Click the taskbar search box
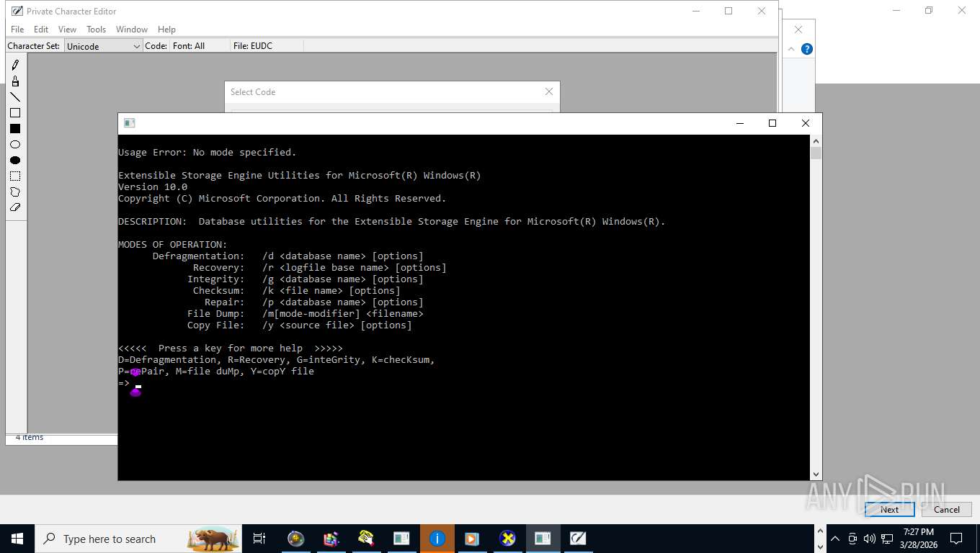 (138, 539)
